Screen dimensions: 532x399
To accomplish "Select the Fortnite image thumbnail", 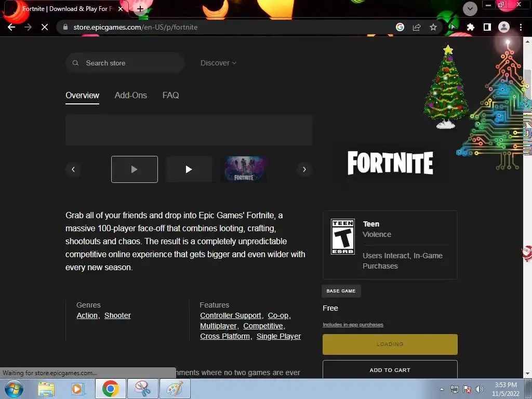I will [244, 169].
